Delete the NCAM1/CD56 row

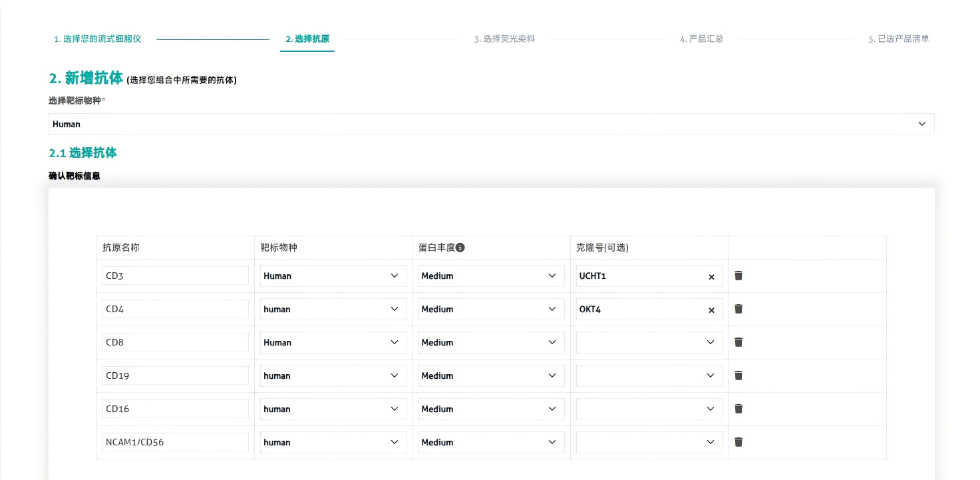tap(738, 442)
